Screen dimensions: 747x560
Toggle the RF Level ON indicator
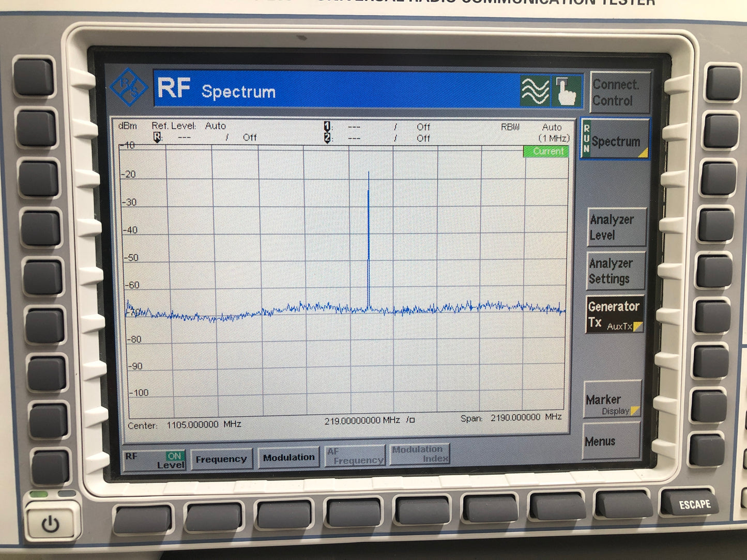click(x=175, y=456)
